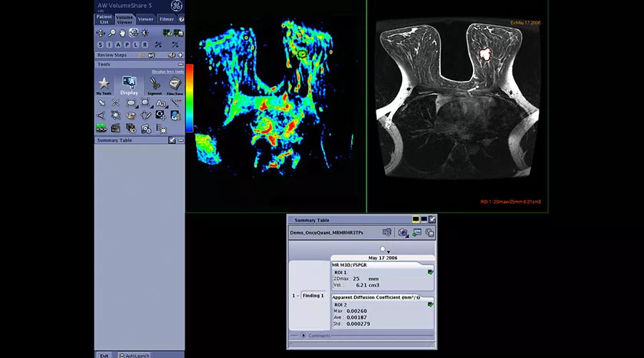The height and width of the screenshot is (358, 644).
Task: Select black layout icon in Summary Table
Action: tap(424, 220)
